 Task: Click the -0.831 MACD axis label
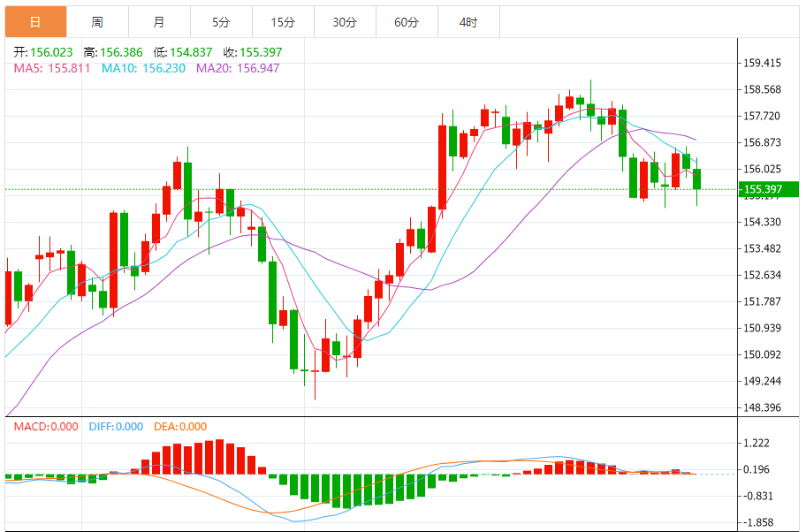(758, 496)
